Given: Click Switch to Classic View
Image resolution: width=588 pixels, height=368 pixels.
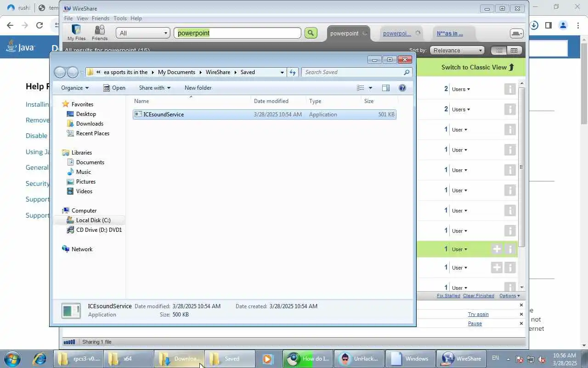Looking at the screenshot, I should [x=477, y=67].
